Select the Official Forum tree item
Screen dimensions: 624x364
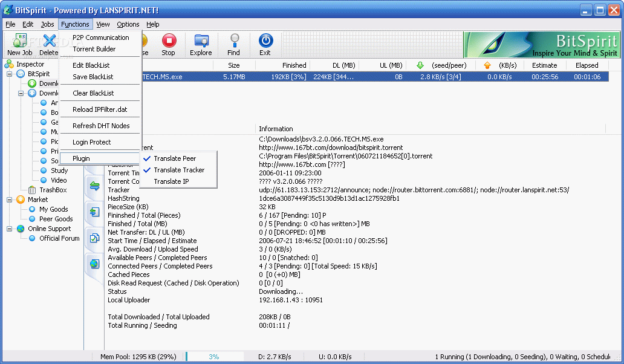click(59, 238)
